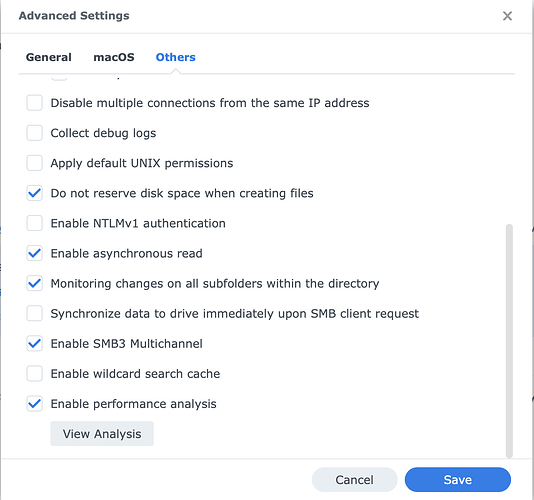This screenshot has height=500, width=534.
Task: Click the vertical scrollbar thumb
Action: [509, 341]
